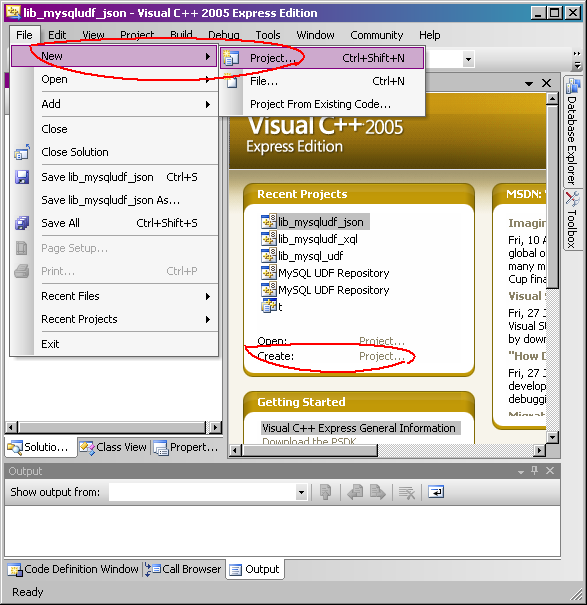
Task: Click Start Page horizontal scrollbar thumb
Action: tap(309, 450)
